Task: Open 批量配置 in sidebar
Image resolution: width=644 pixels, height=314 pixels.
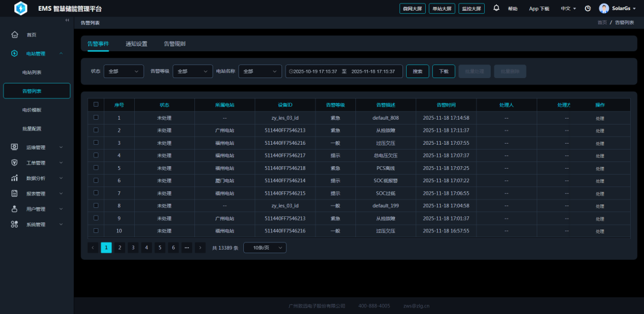Action: tap(32, 129)
